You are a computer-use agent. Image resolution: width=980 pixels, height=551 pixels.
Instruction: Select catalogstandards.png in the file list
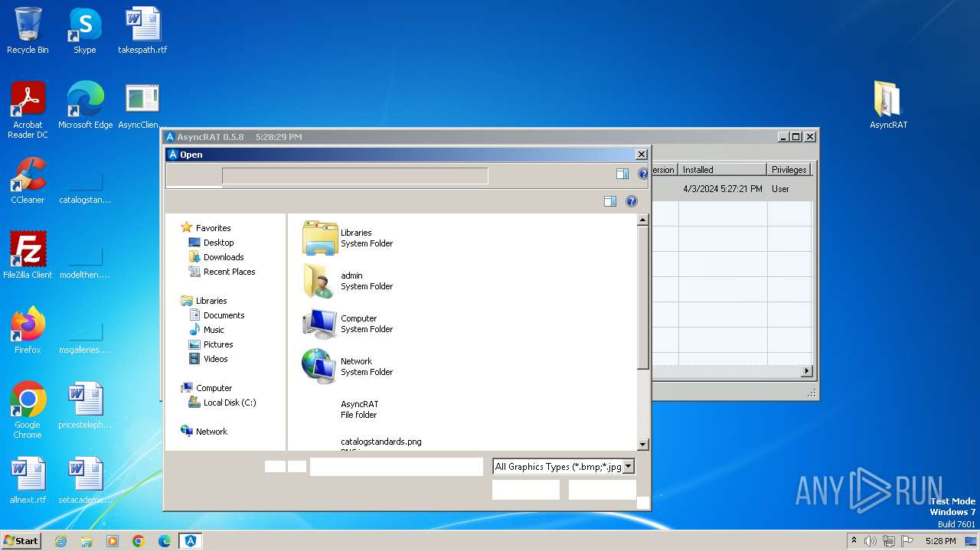click(x=381, y=442)
